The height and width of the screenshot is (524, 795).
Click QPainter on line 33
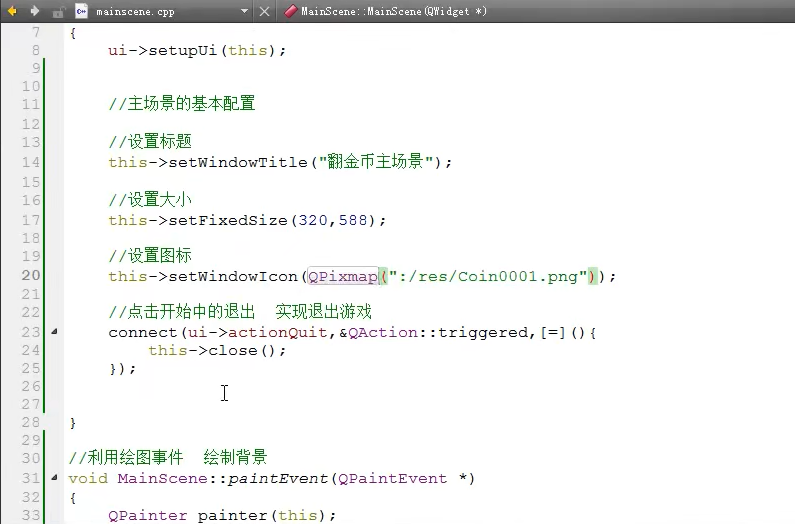148,516
